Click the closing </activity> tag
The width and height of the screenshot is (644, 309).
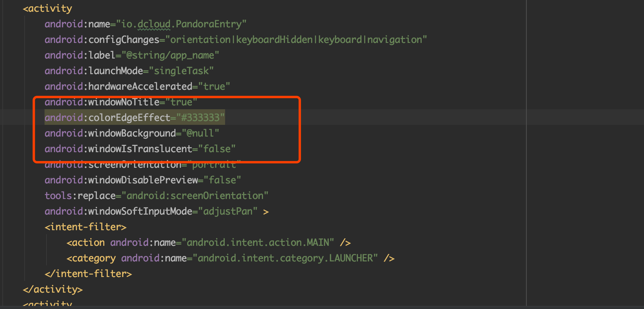(53, 289)
